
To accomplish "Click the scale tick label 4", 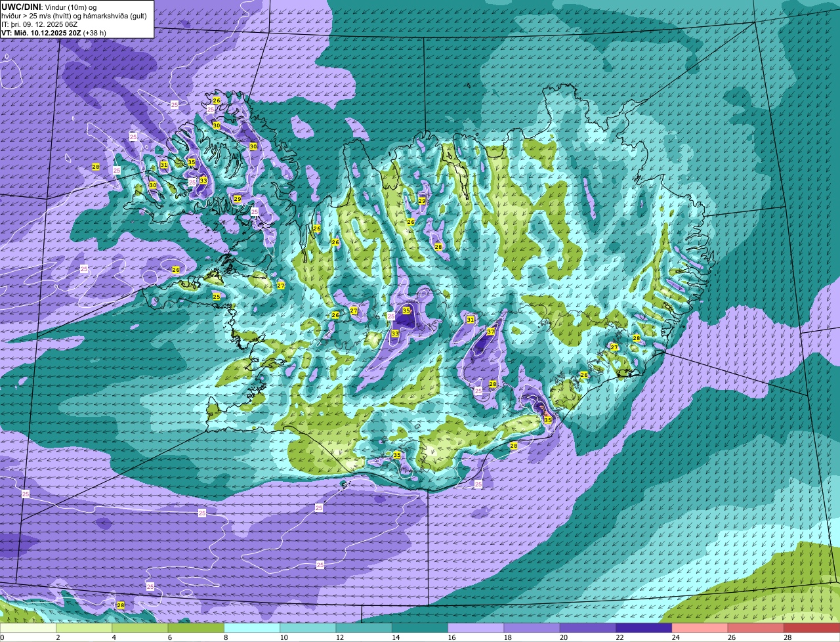I will 114,637.
